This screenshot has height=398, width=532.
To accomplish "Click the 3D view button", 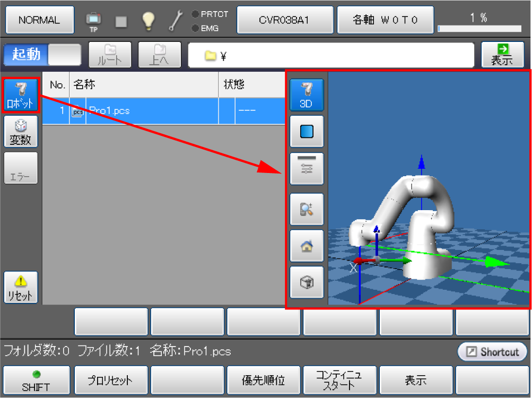I will pyautogui.click(x=306, y=95).
